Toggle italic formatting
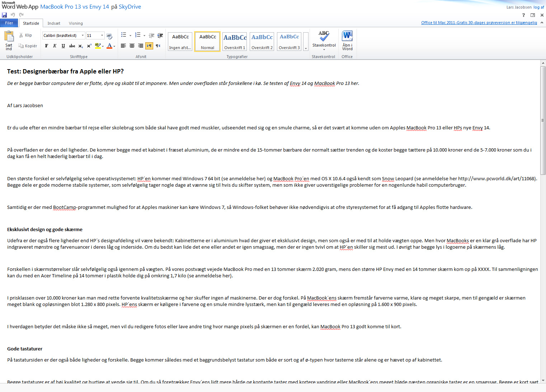The height and width of the screenshot is (392, 546). click(55, 46)
